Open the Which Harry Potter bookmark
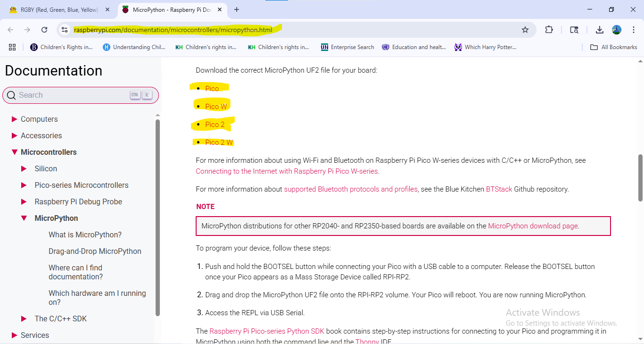This screenshot has width=644, height=344. pos(486,47)
